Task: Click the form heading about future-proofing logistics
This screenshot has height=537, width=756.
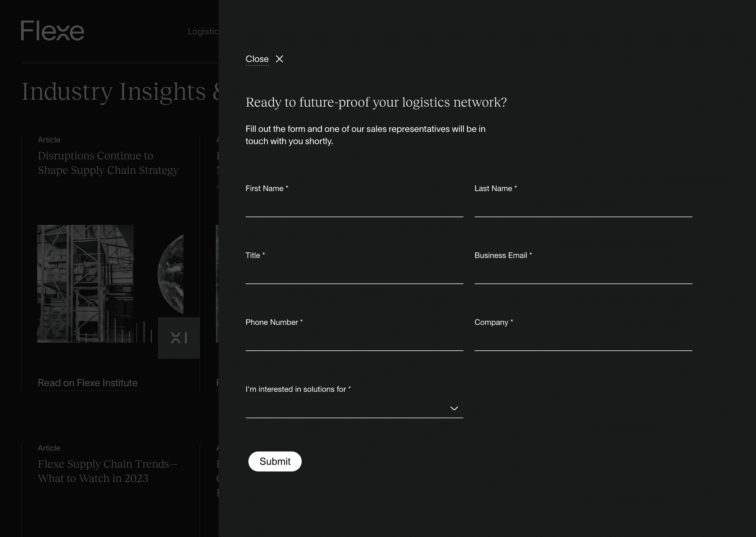Action: point(376,102)
